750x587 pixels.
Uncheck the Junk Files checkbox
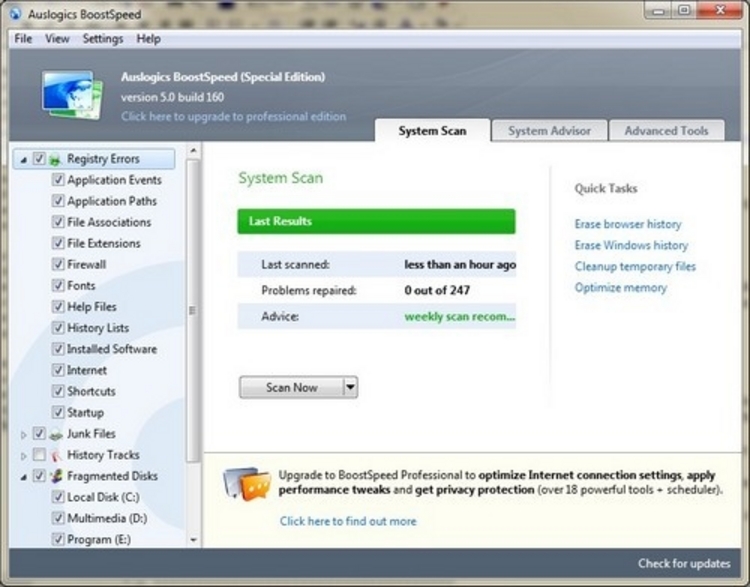click(39, 433)
